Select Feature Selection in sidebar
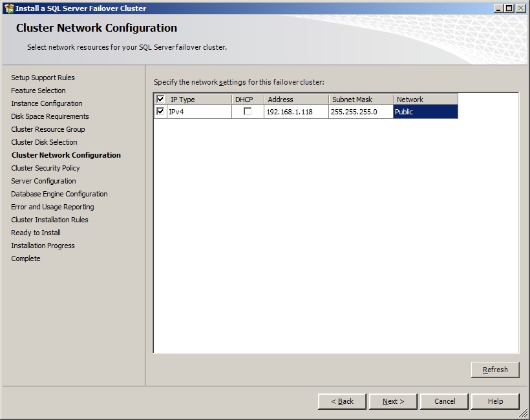 click(38, 90)
